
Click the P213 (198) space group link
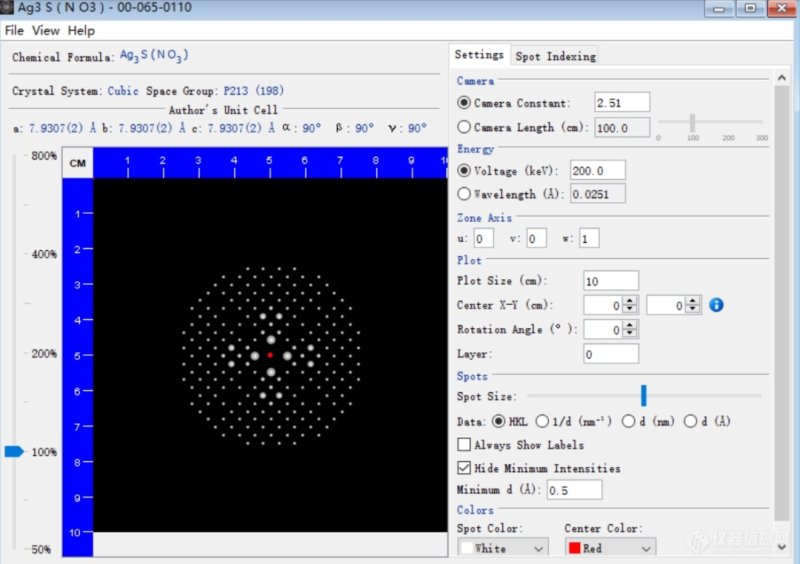254,91
